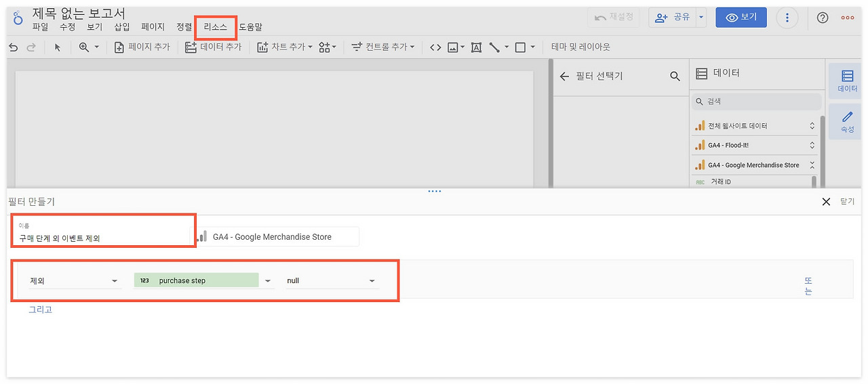The width and height of the screenshot is (868, 384).
Task: Click the 공유 share button
Action: 672,18
